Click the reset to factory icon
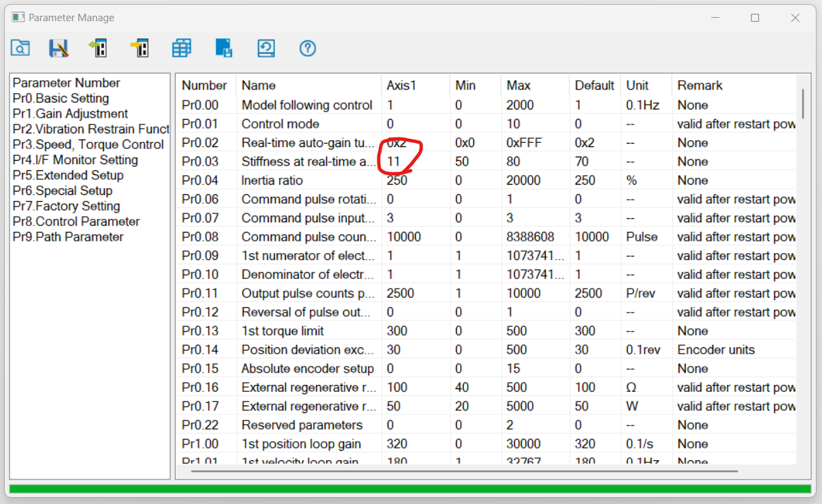 [x=265, y=48]
